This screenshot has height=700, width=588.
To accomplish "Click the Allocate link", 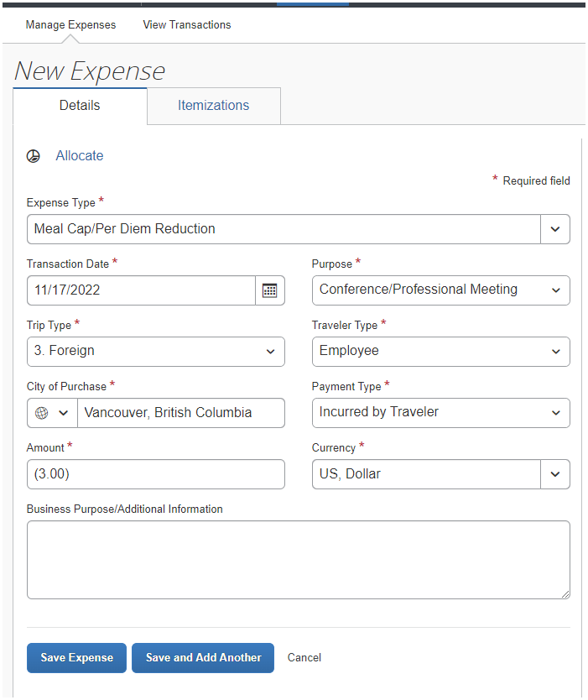I will click(x=80, y=156).
